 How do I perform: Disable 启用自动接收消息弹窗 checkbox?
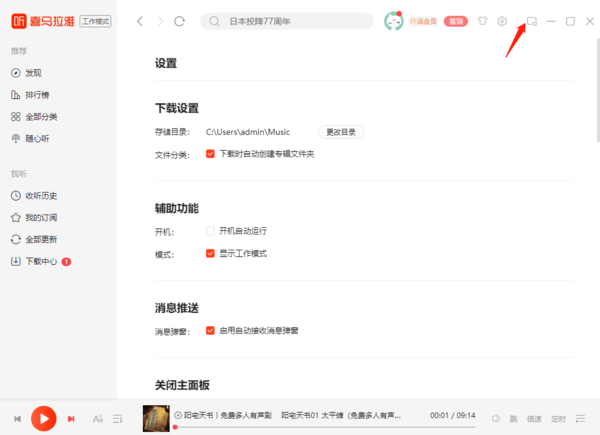[x=210, y=330]
